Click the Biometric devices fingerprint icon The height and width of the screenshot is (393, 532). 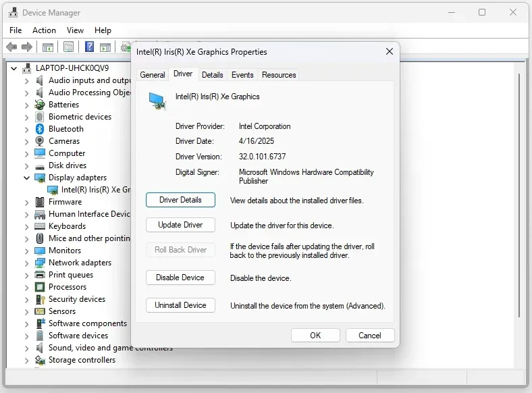[40, 117]
